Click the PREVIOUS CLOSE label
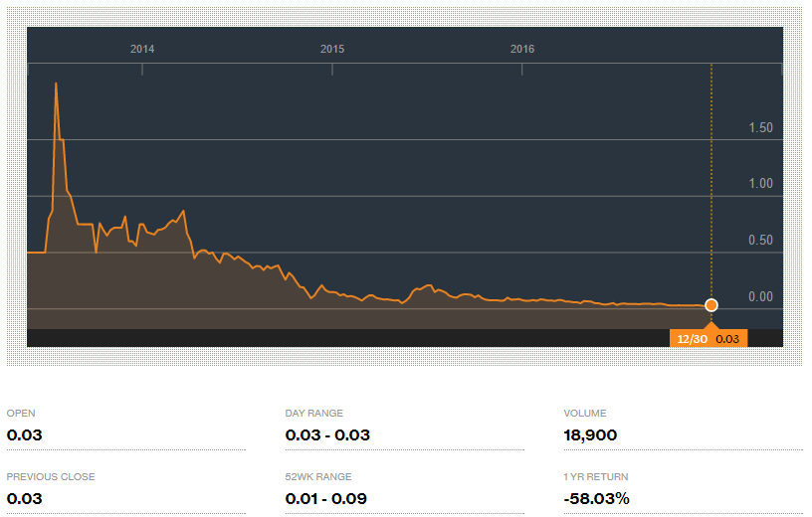 tap(50, 476)
